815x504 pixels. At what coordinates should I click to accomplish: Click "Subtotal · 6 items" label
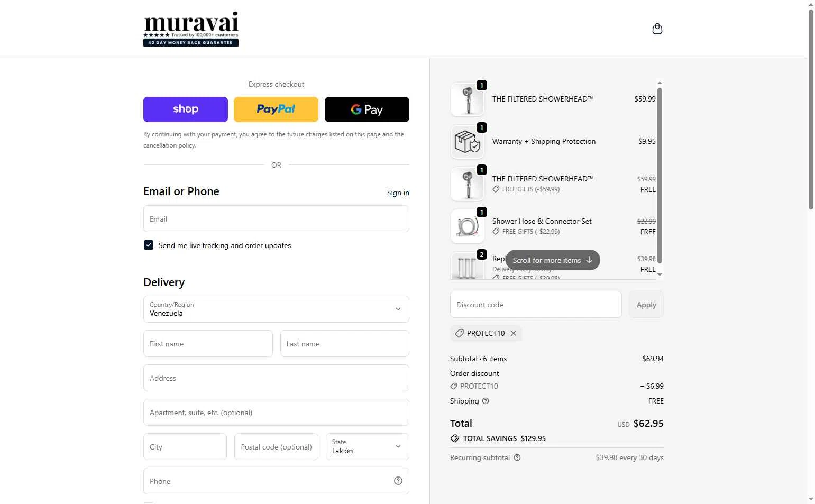pos(478,359)
